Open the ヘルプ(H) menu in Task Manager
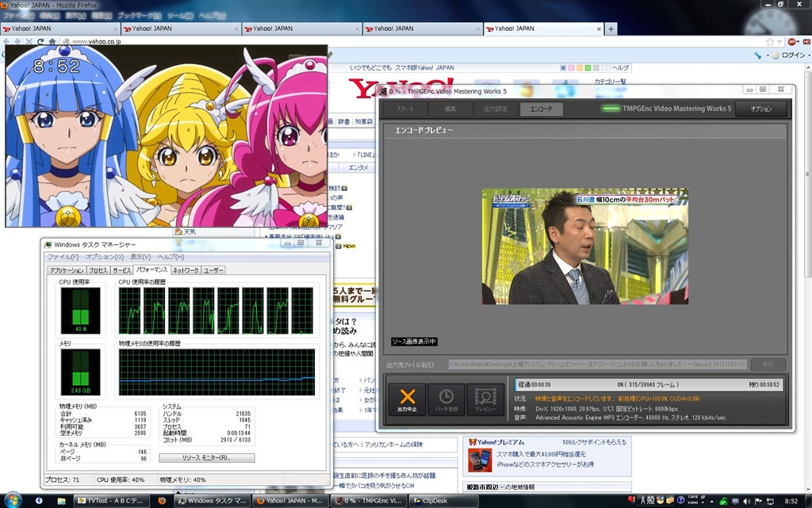The height and width of the screenshot is (508, 812). pos(170,257)
